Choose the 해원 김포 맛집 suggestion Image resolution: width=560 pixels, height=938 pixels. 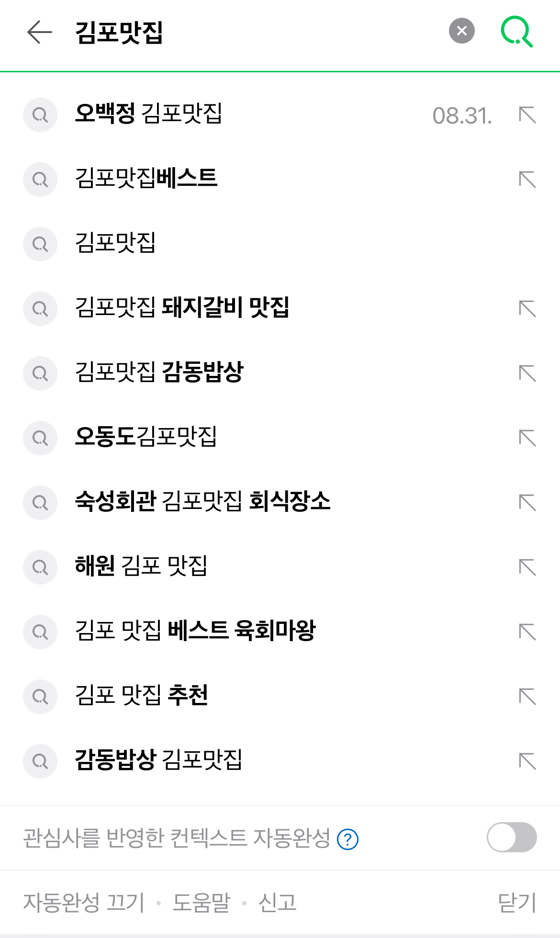[141, 566]
